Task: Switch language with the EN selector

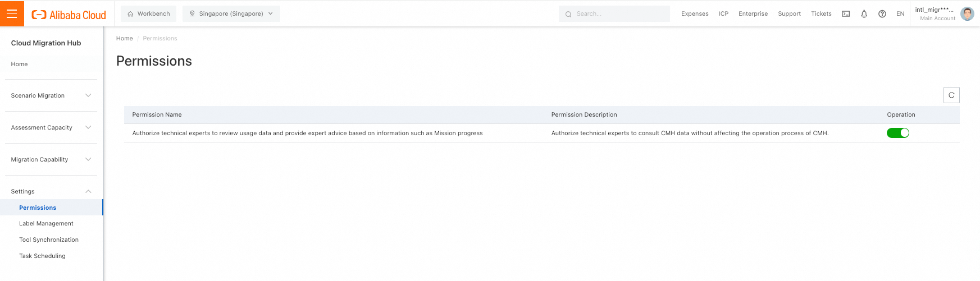Action: point(900,14)
